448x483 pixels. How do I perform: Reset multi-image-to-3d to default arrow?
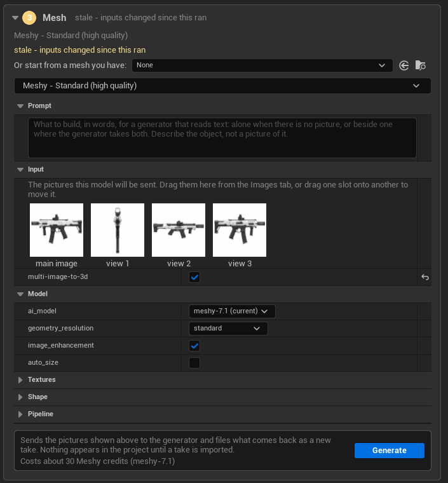[425, 277]
